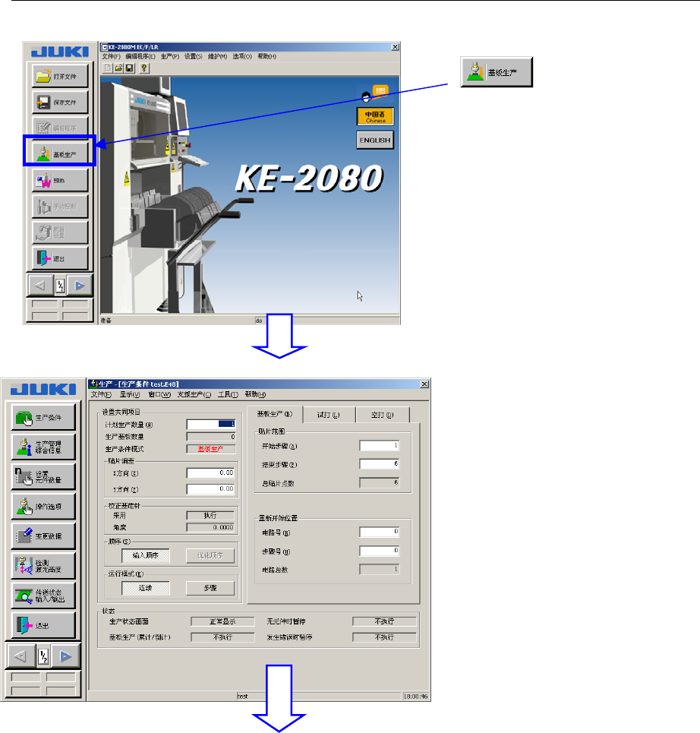Open the 生产(P) menu in the KE-2080 window
700x733 pixels.
click(x=169, y=56)
